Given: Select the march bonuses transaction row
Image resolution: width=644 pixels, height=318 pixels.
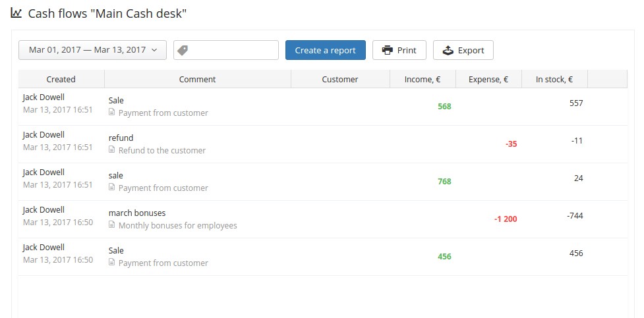Looking at the screenshot, I should (323, 219).
